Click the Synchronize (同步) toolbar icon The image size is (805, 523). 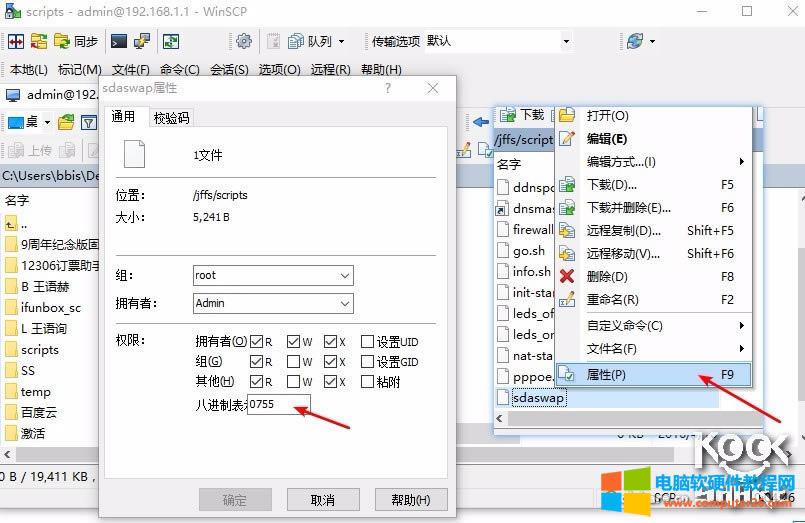[x=76, y=41]
